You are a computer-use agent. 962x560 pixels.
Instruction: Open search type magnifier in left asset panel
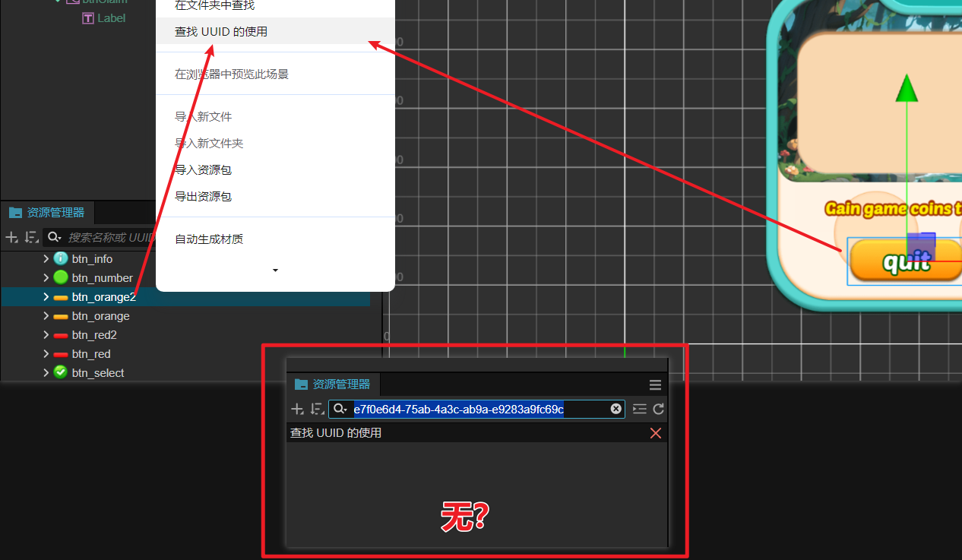tap(54, 238)
